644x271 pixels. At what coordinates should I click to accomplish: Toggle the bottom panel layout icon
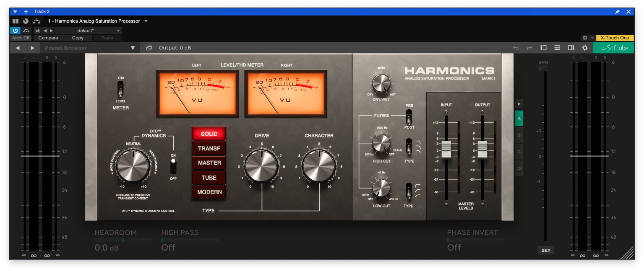pyautogui.click(x=558, y=48)
